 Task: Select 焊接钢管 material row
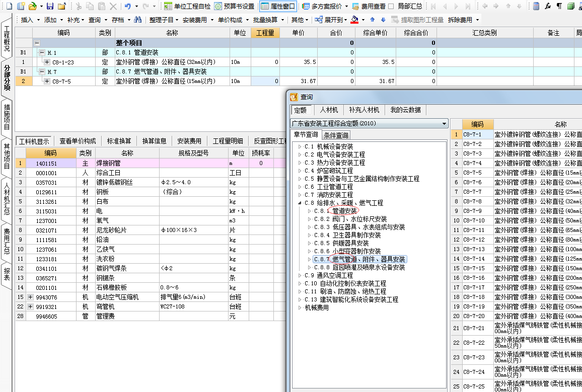(x=151, y=163)
